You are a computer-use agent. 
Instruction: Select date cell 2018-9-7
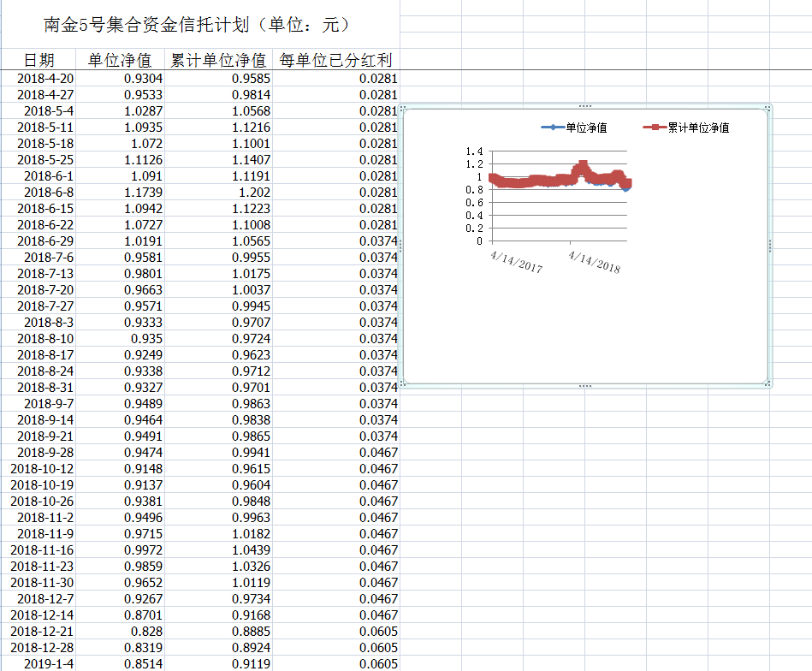39,404
